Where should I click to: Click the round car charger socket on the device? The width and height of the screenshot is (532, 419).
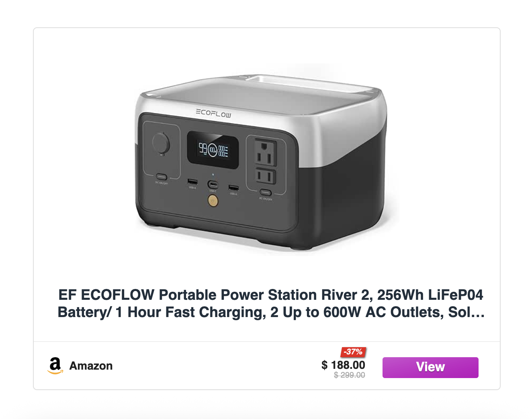(x=161, y=143)
